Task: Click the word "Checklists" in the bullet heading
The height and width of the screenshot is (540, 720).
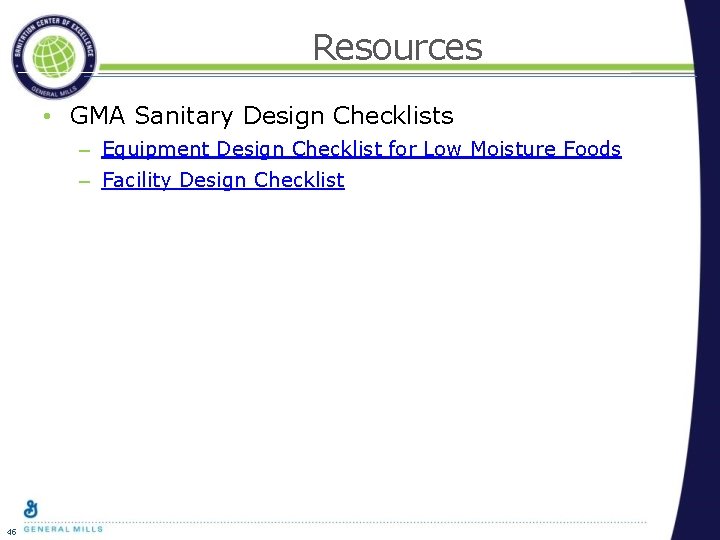Action: (400, 116)
